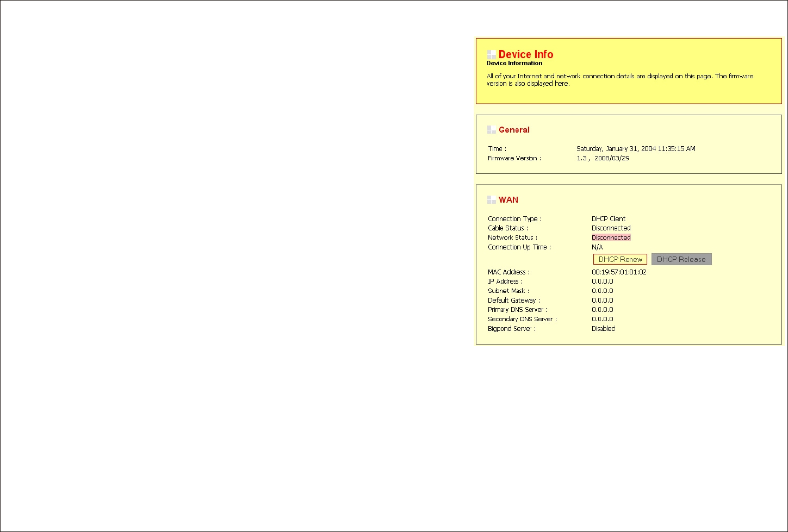Click the Subnet Mask 0.0.0.0 value

click(603, 291)
